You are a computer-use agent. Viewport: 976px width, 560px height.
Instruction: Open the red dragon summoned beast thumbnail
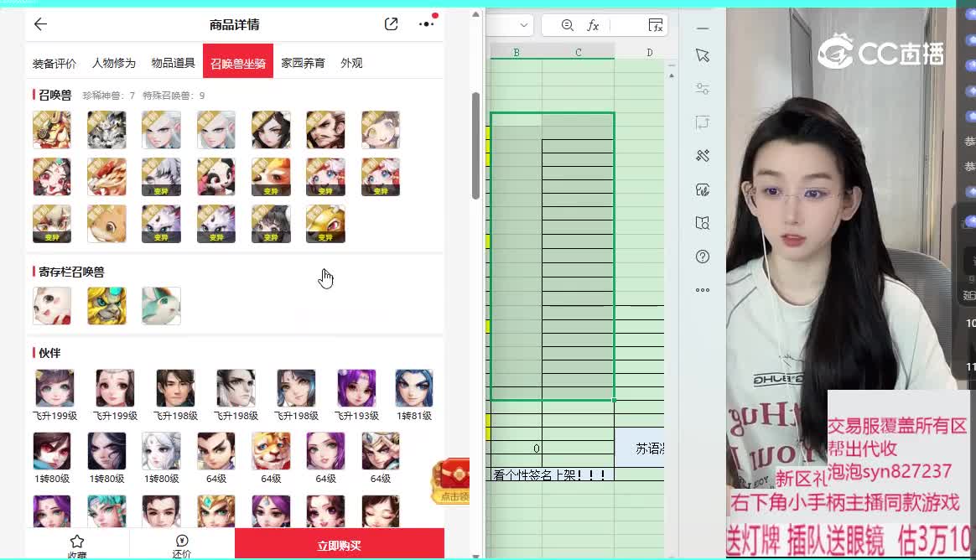tap(106, 177)
